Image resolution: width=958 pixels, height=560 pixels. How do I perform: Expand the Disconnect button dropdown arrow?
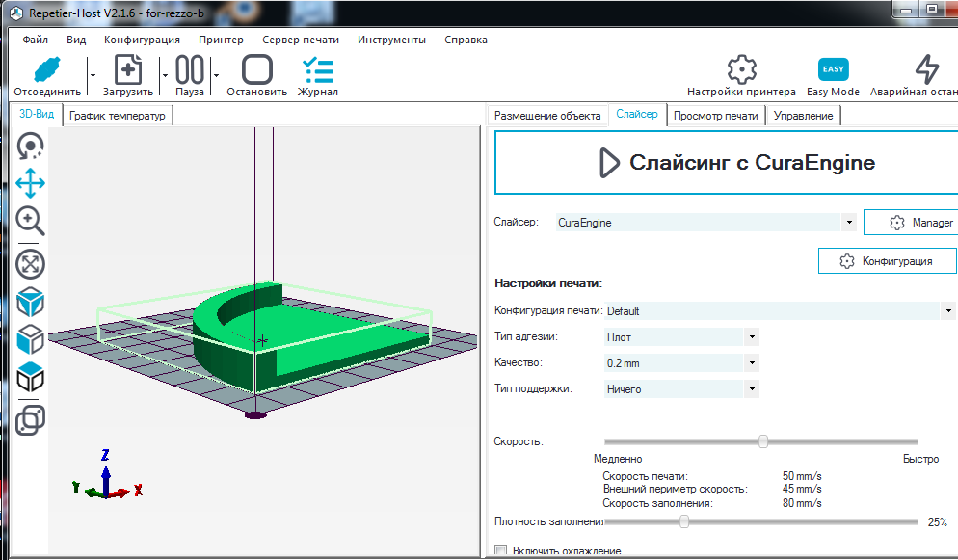93,76
